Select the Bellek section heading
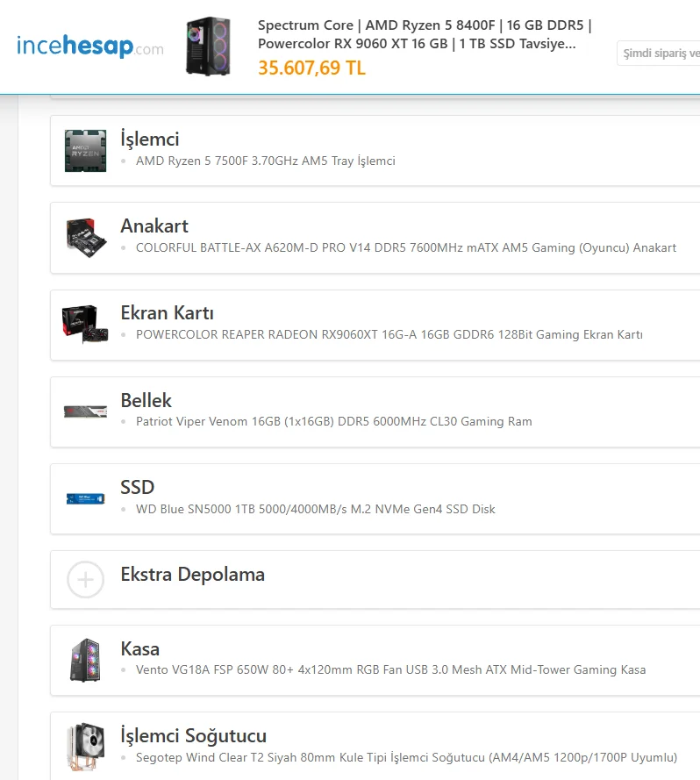 coord(146,400)
